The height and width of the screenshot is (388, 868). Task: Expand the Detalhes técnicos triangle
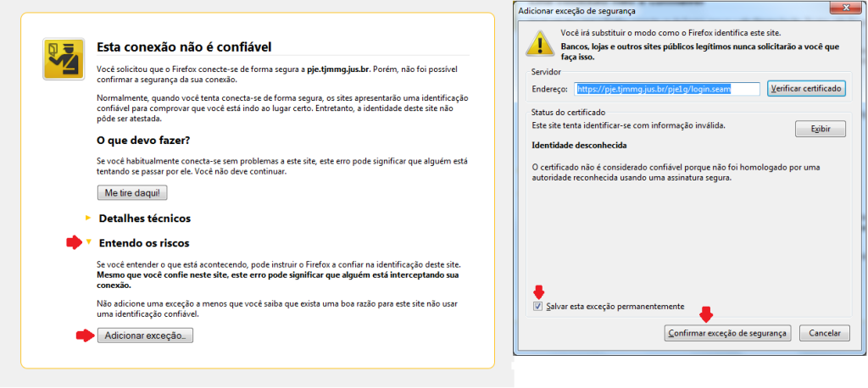(88, 218)
